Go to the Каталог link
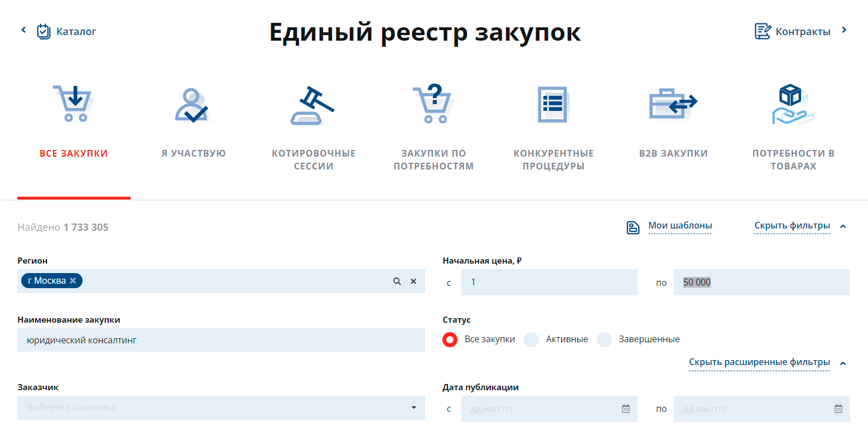The image size is (868, 447). point(76,32)
